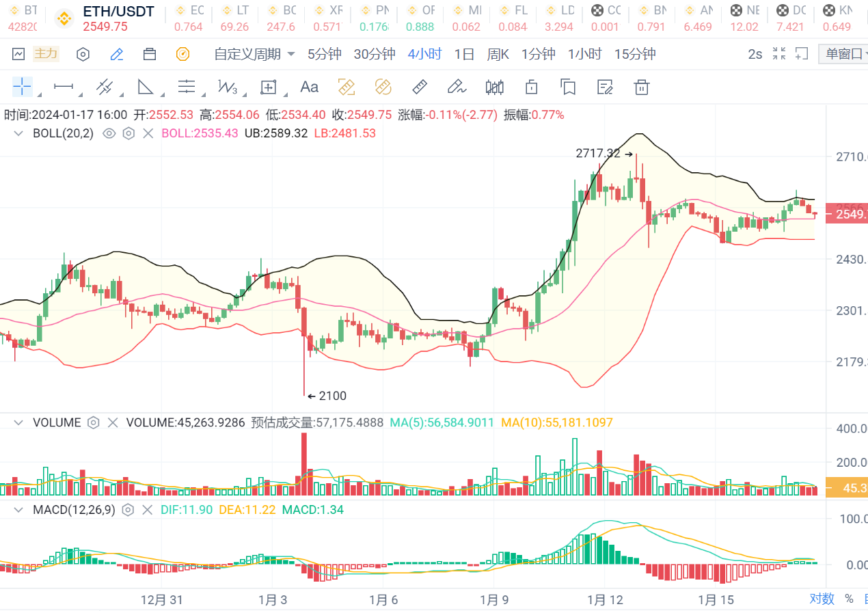Viewport: 868px width, 611px height.
Task: Open the 单窗口 window layout dropdown
Action: (x=843, y=54)
